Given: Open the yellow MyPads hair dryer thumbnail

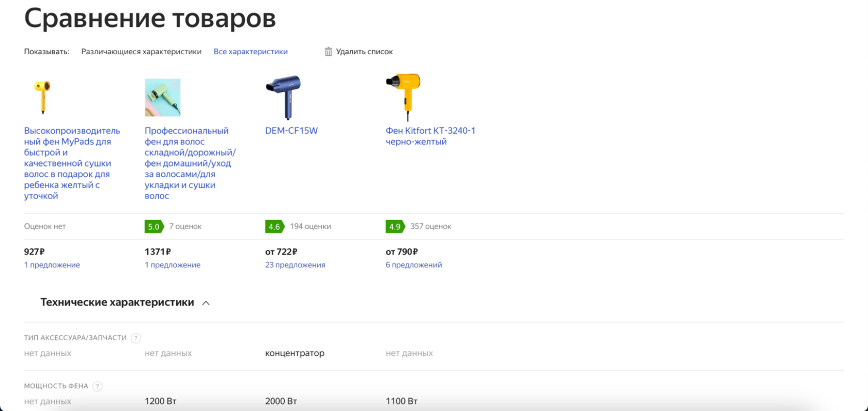Looking at the screenshot, I should [42, 97].
